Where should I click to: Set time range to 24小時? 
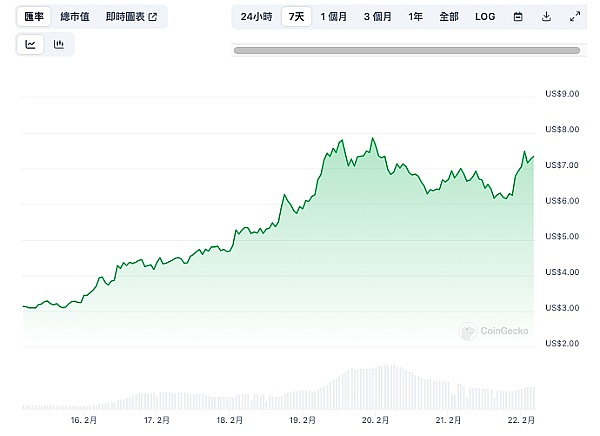[256, 17]
